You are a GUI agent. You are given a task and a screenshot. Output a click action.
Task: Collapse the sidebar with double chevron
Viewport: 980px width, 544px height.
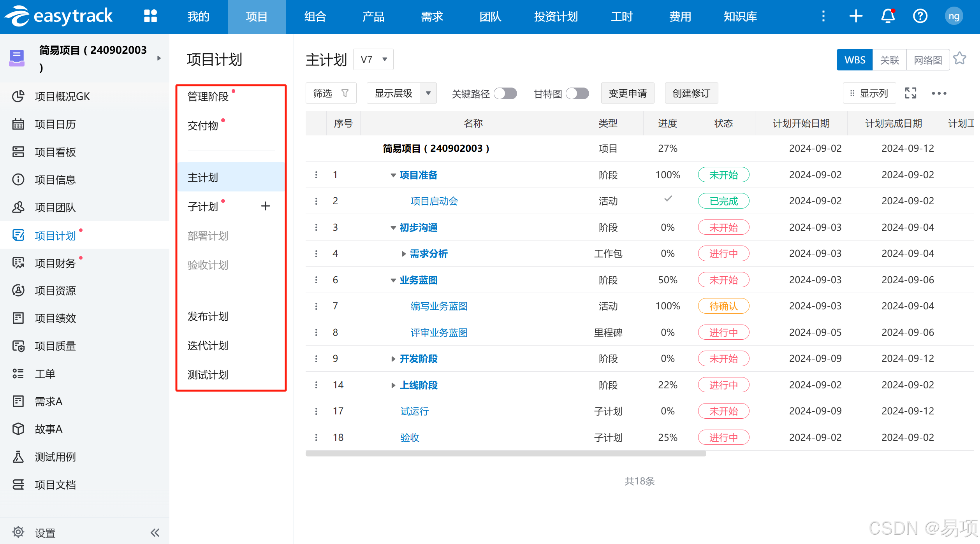(155, 532)
